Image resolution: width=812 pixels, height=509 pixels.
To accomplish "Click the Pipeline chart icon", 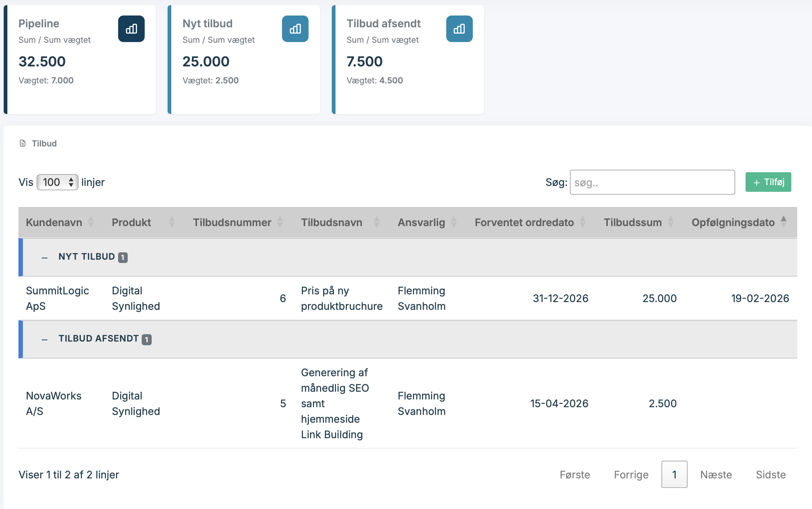I will tap(131, 29).
